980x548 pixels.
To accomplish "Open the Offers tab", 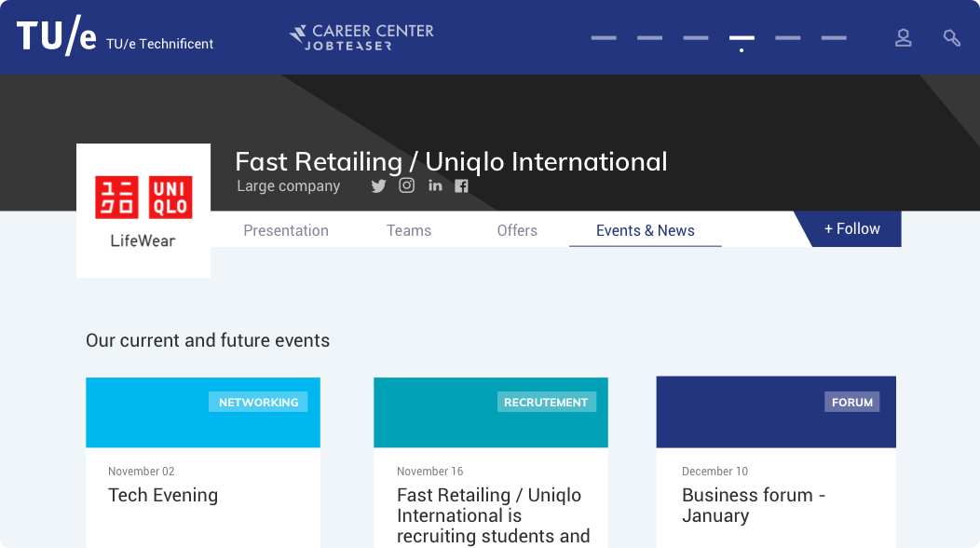I will click(x=517, y=230).
